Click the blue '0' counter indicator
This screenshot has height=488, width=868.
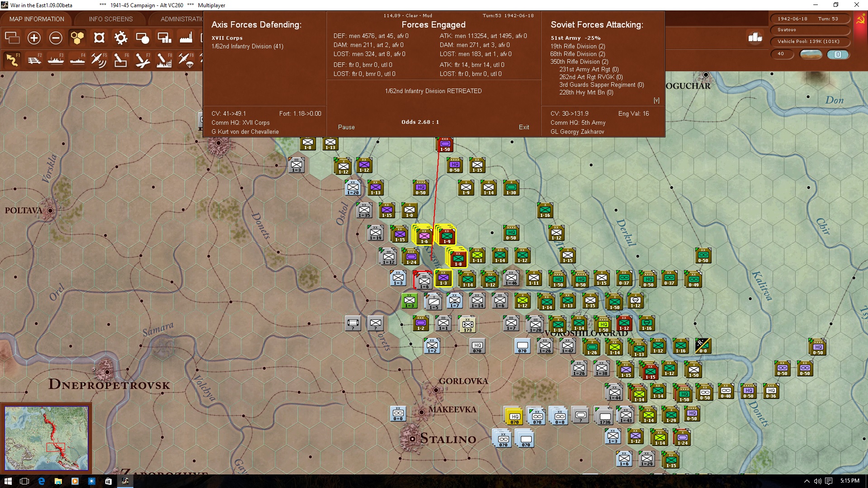(x=838, y=54)
